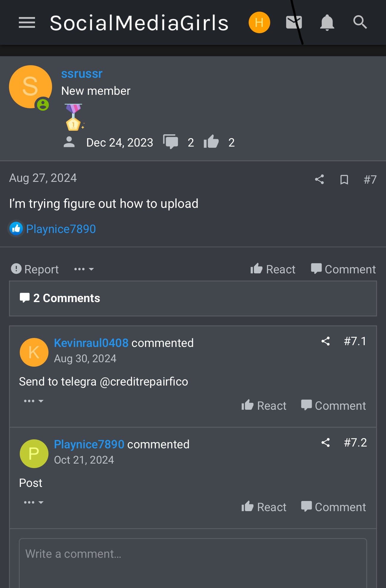This screenshot has width=386, height=588.
Task: Open Kevinraul0408's profile link
Action: (91, 343)
